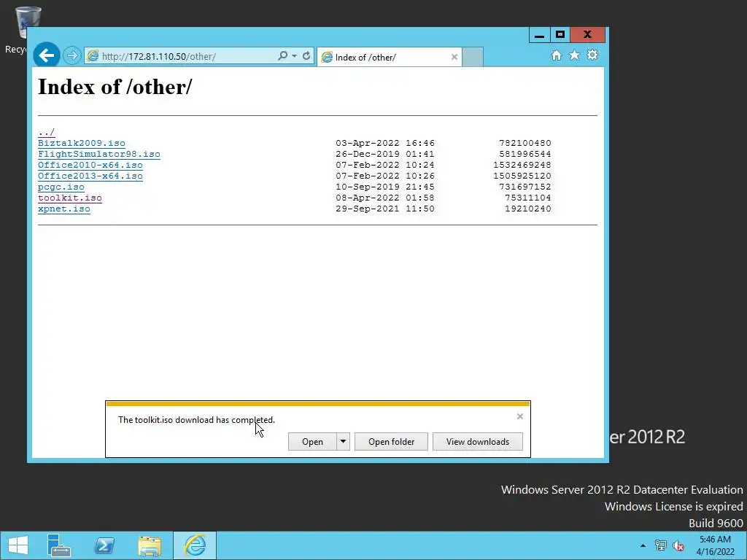Show hidden system tray icons

coord(643,545)
